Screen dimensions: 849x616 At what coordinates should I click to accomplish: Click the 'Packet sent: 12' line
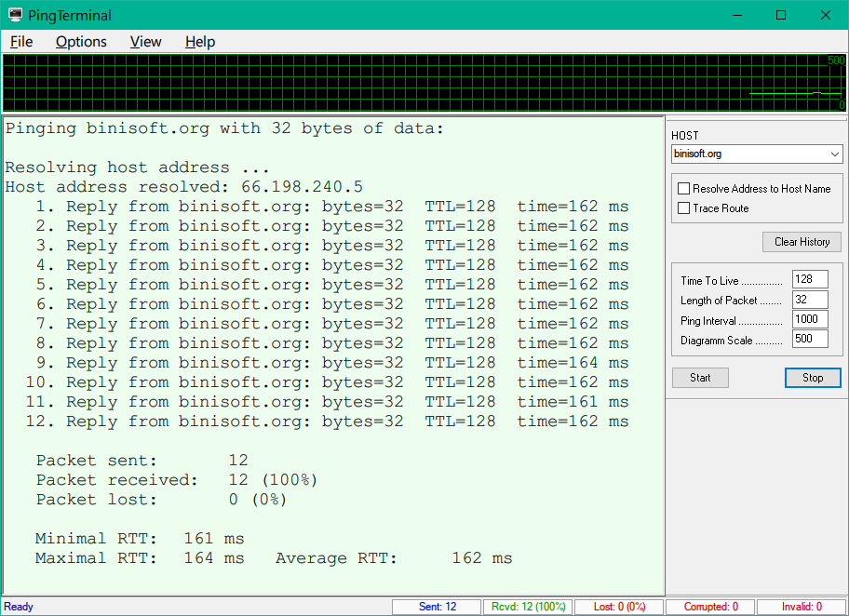141,461
